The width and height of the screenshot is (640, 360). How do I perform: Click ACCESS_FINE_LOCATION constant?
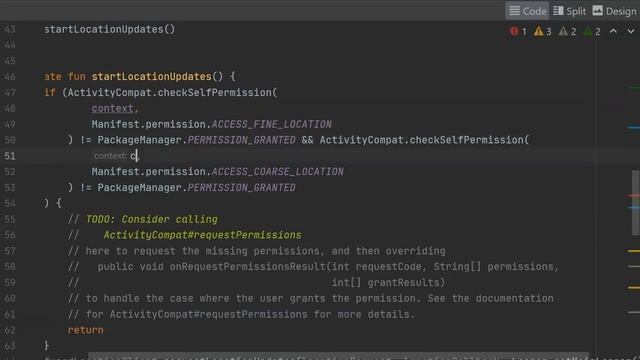(271, 124)
